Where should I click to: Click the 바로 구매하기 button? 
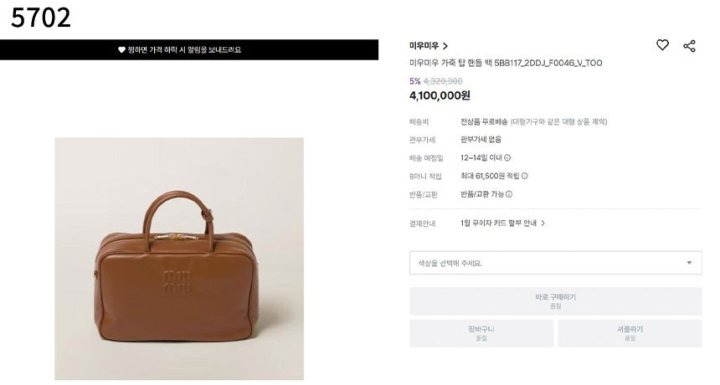(556, 301)
